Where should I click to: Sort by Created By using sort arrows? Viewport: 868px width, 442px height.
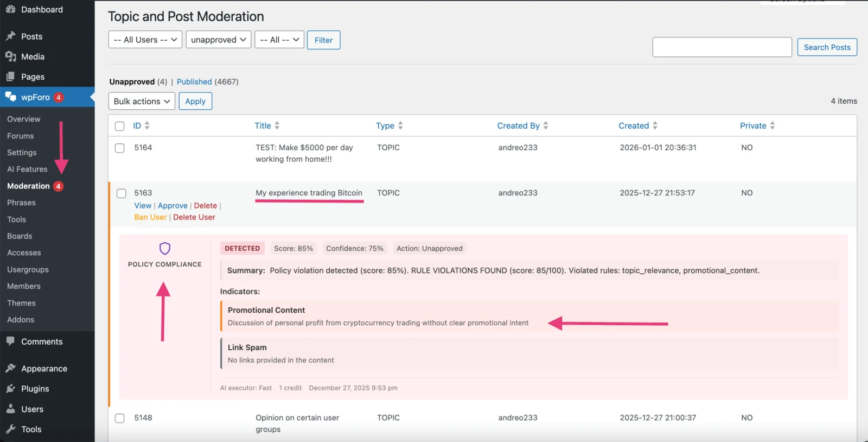point(546,125)
